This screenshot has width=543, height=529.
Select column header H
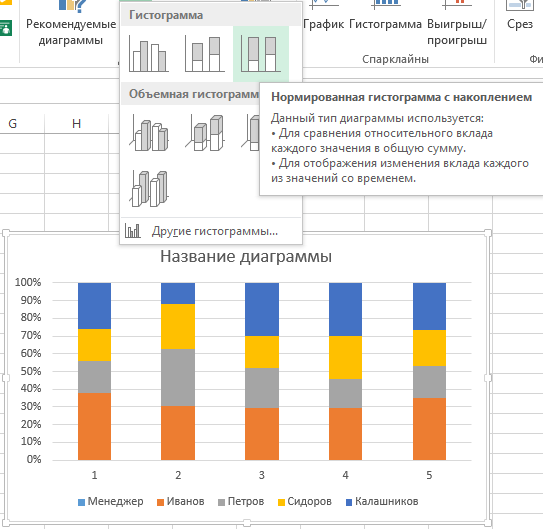pos(77,124)
